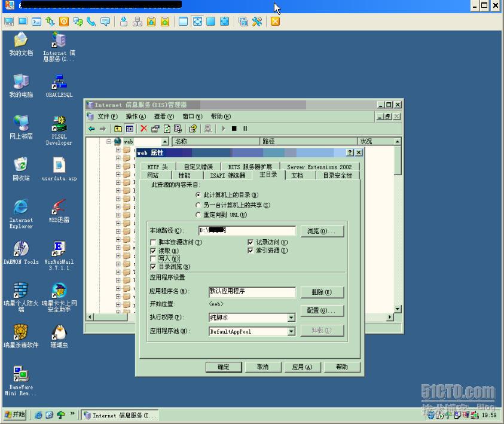Screen dimensions: 504x424
Task: Click the 确定 button
Action: tap(224, 367)
